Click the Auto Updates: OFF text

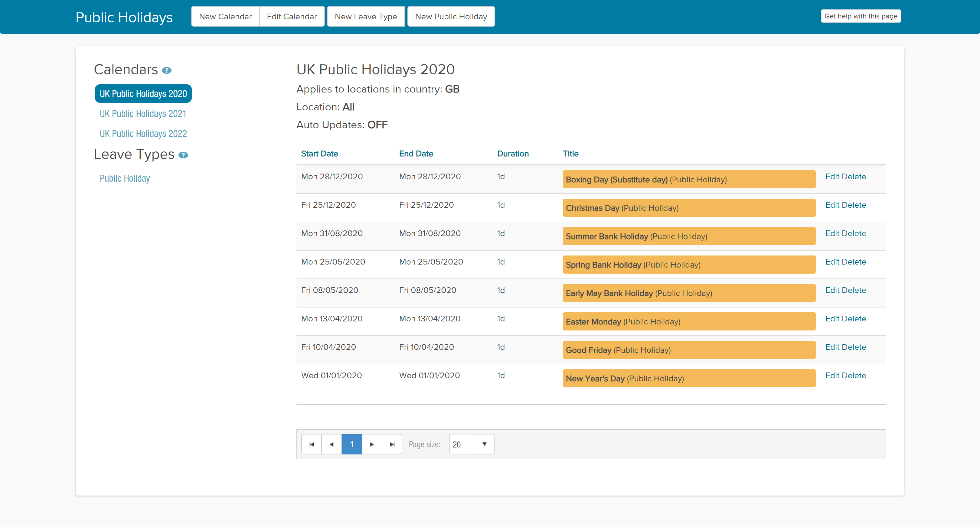coord(342,125)
